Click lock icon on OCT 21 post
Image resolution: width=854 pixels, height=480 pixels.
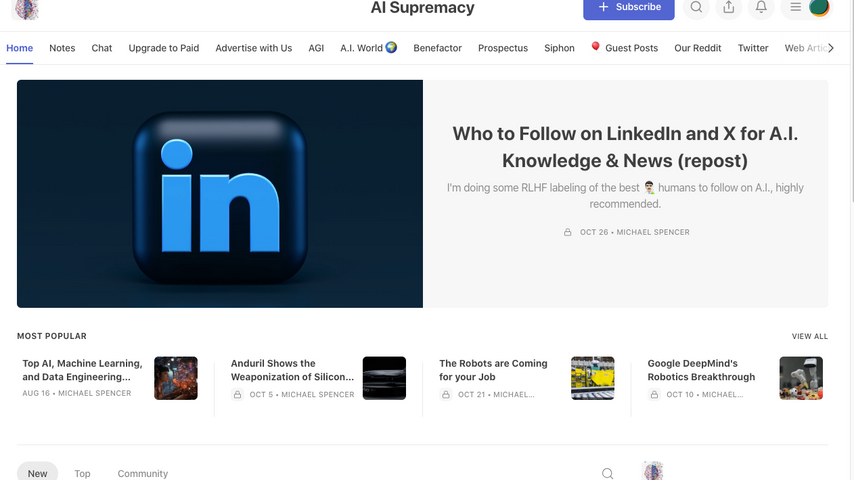446,394
